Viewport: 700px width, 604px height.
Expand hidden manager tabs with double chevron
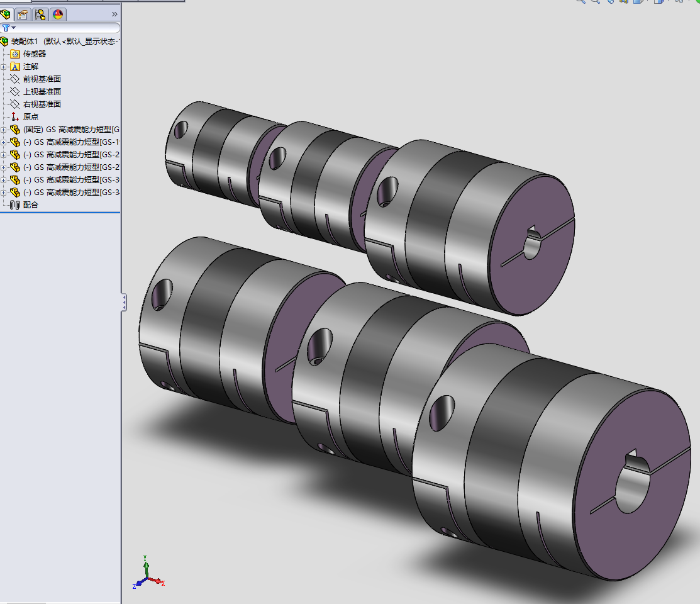tap(114, 14)
